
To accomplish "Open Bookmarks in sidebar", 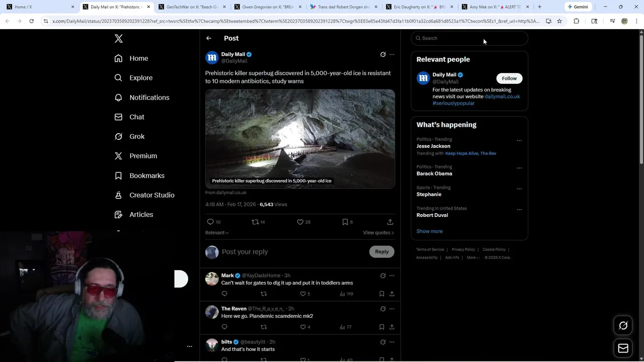I will 139,175.
